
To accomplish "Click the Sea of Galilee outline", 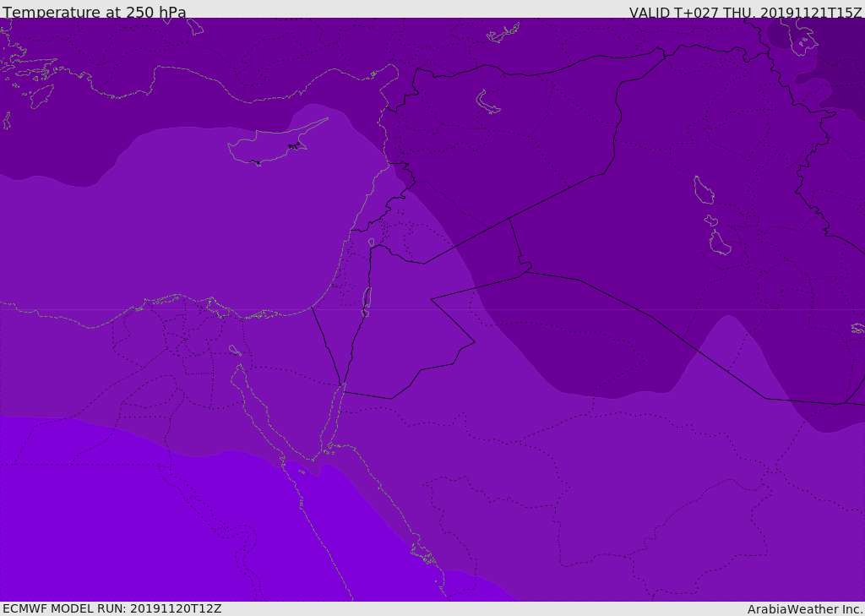I will tap(372, 243).
